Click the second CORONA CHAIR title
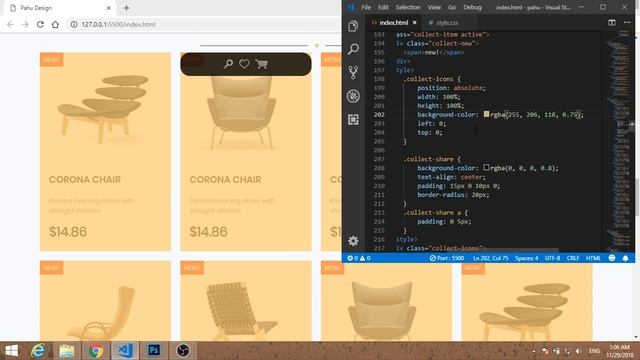This screenshot has width=640, height=360. click(225, 180)
